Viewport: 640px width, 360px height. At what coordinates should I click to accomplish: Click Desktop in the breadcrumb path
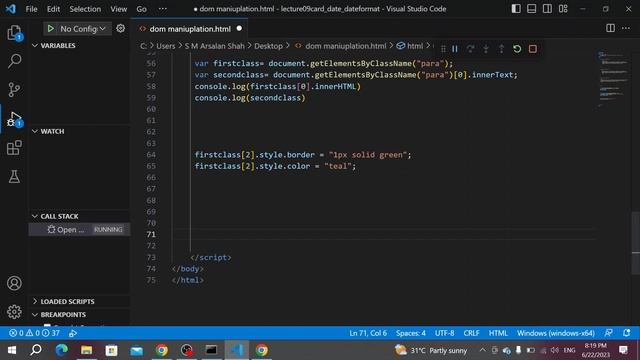[268, 46]
